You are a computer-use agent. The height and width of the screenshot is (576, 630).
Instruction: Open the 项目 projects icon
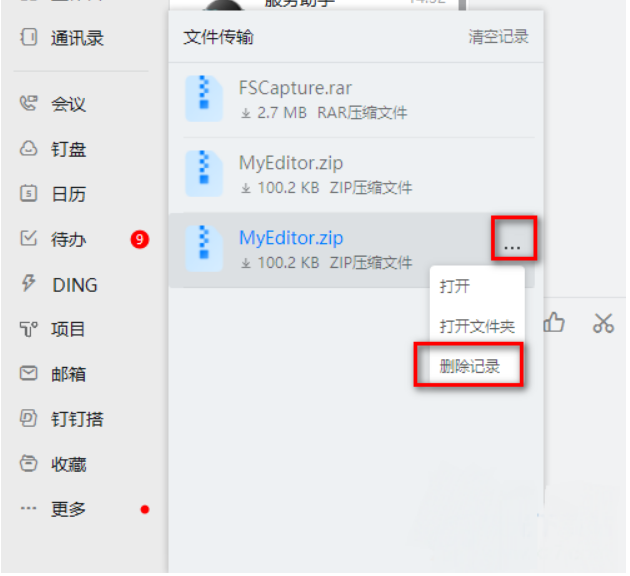click(28, 329)
